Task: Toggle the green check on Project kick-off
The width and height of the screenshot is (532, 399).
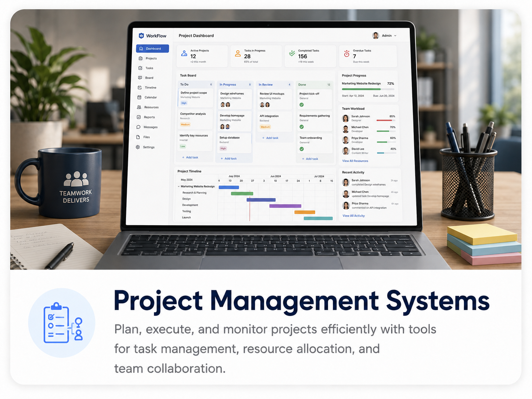Action: pos(302,105)
